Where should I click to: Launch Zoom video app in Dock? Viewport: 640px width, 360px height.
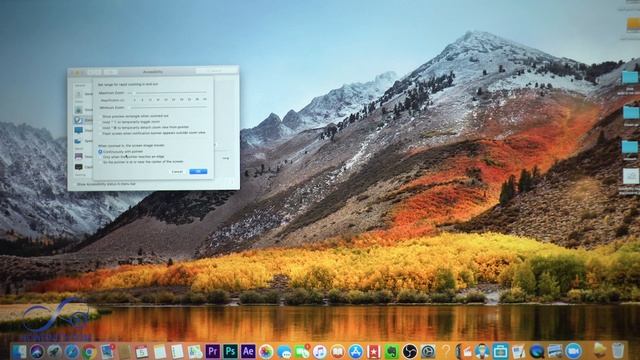coord(573,351)
